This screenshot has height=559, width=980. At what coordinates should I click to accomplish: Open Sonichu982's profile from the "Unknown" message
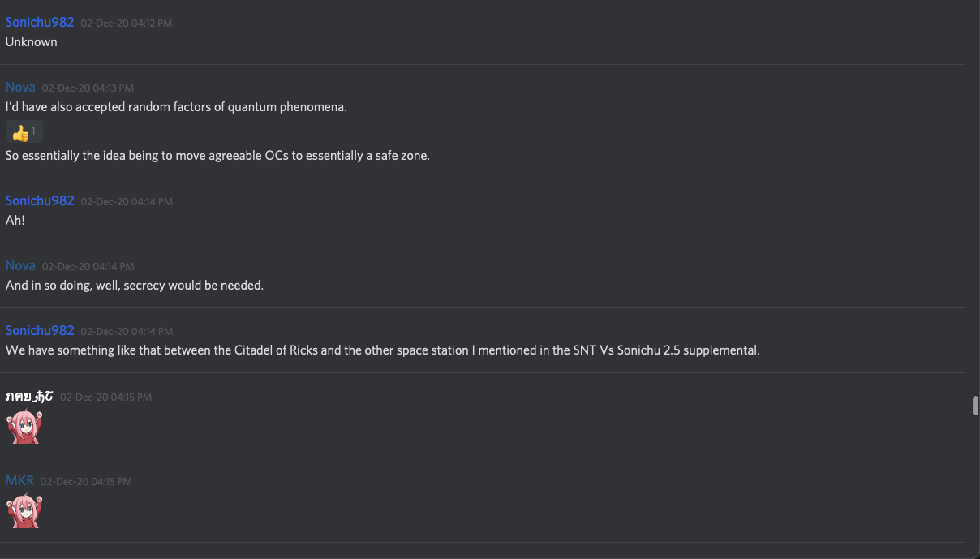40,23
